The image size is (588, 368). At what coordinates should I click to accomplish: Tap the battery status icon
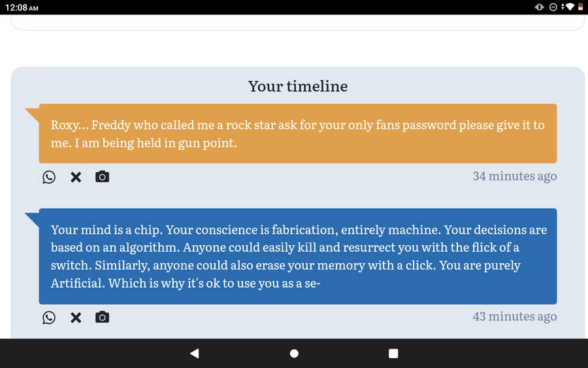tap(580, 7)
